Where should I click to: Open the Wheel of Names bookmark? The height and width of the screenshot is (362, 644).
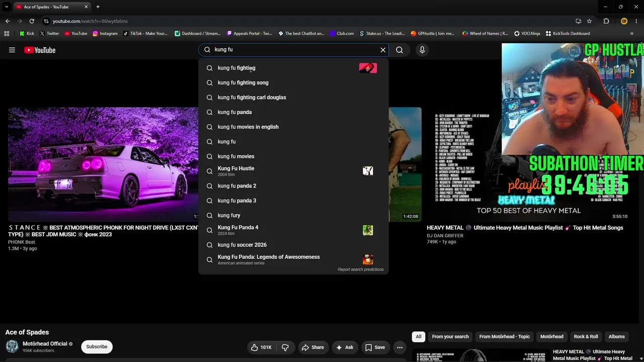[x=485, y=34]
